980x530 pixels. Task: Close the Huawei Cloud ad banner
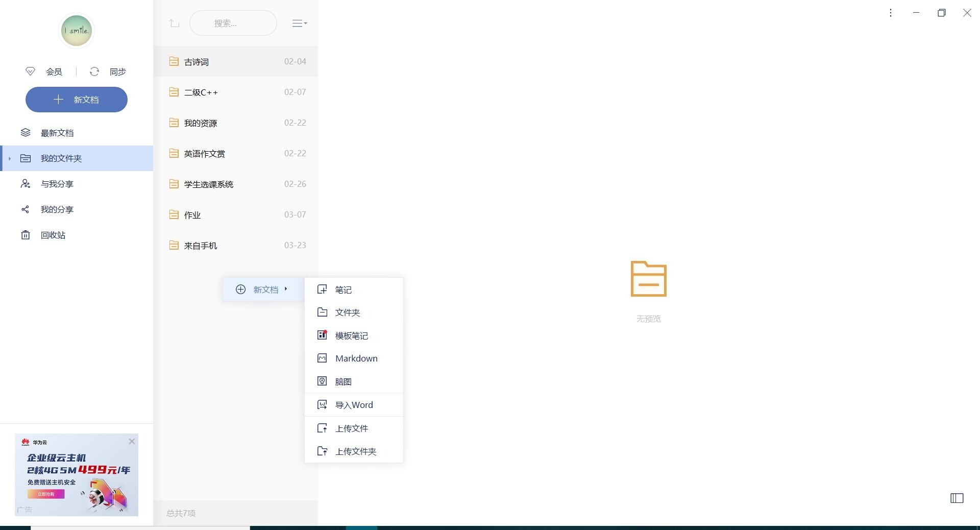tap(132, 441)
